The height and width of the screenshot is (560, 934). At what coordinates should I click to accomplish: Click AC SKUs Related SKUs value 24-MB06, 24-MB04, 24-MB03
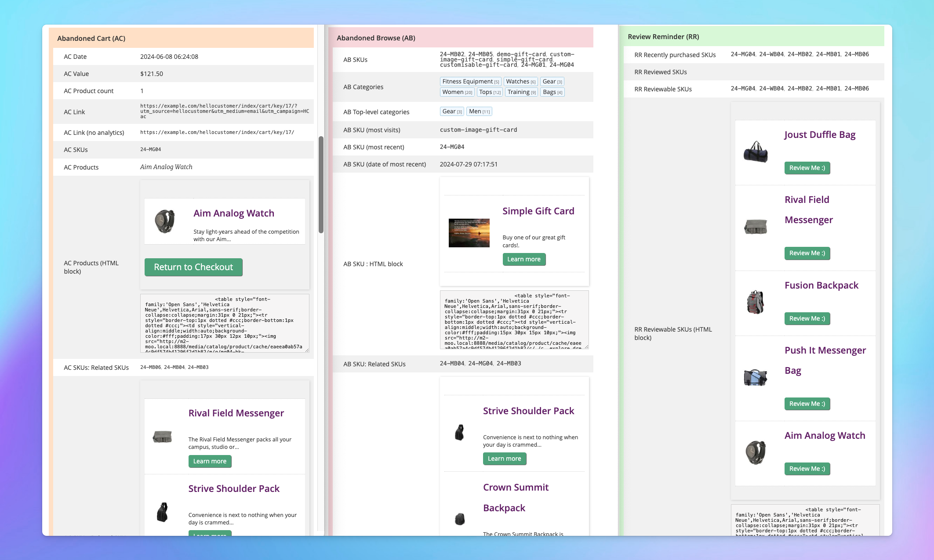coord(174,367)
